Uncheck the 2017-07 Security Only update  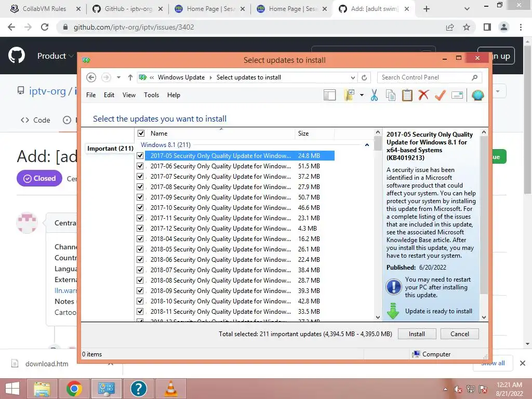point(140,177)
